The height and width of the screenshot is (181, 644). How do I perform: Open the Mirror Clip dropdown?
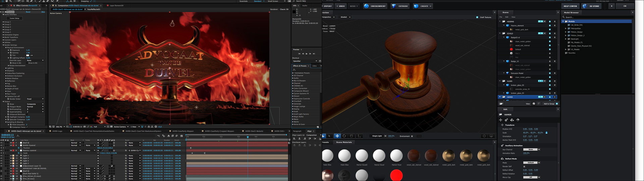click(532, 177)
